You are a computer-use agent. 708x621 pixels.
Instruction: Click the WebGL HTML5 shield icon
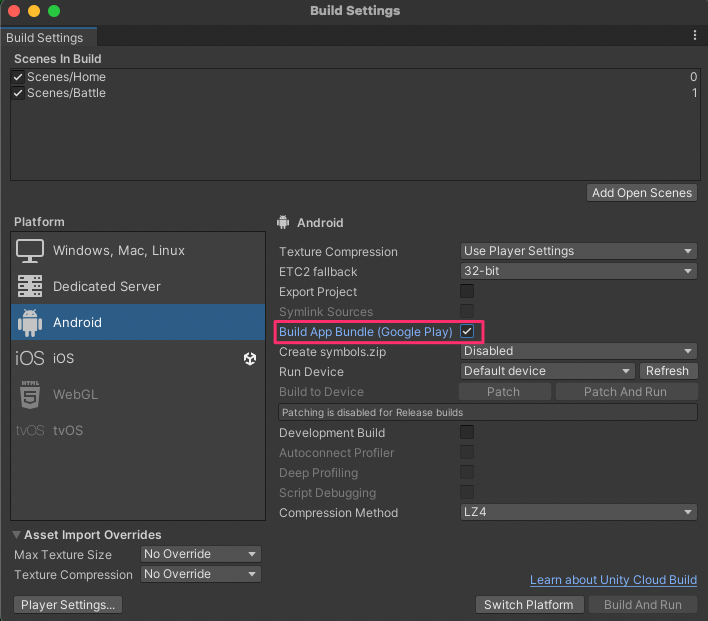tap(30, 394)
